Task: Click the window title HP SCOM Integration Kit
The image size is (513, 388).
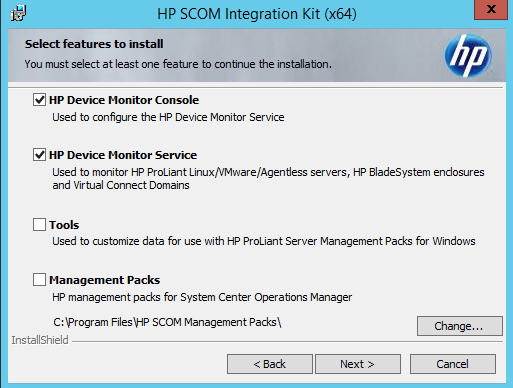Action: tap(257, 14)
